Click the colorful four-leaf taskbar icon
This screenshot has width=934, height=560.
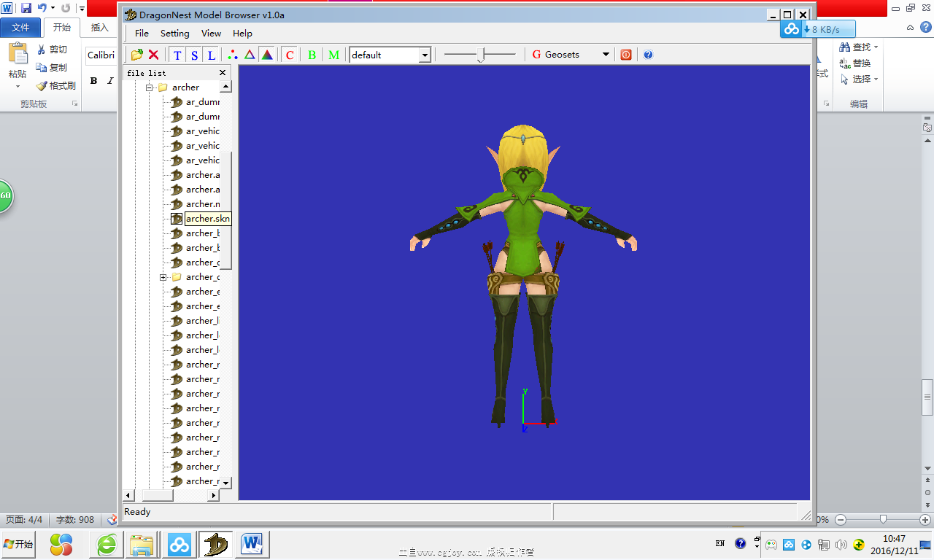point(61,544)
